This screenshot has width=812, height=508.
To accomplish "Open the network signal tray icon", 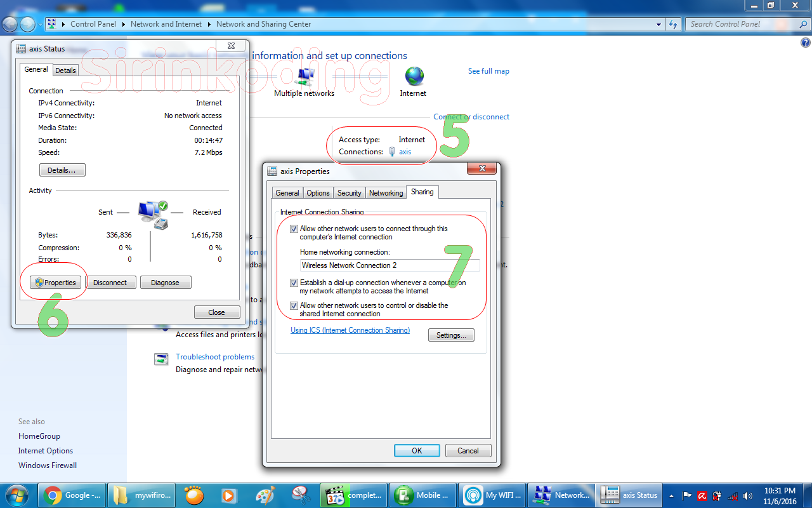I will (733, 496).
